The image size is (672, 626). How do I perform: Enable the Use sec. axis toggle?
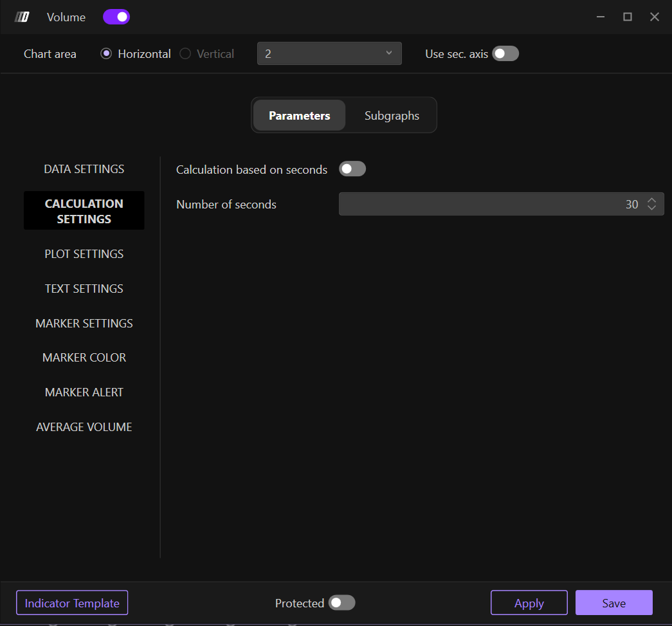point(505,54)
